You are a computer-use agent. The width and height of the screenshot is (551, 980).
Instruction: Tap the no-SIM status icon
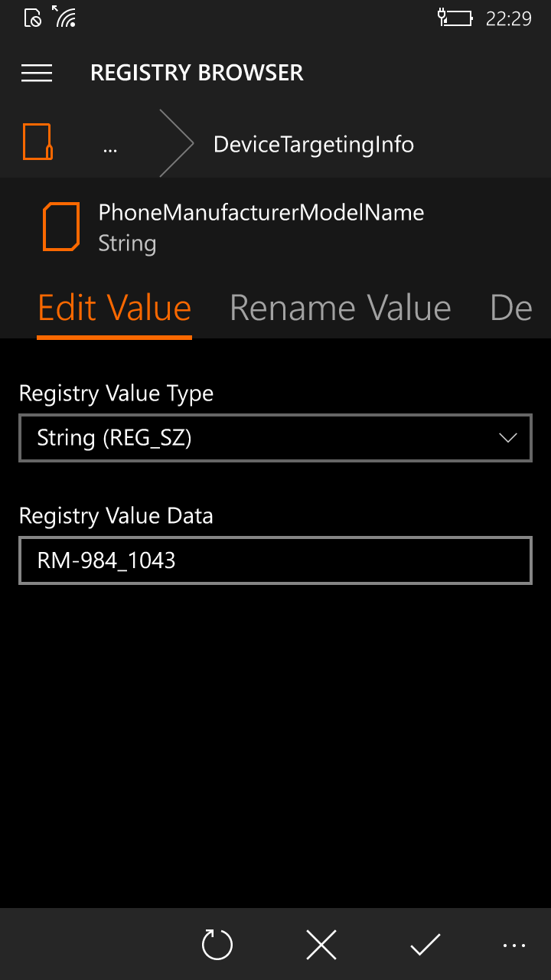pyautogui.click(x=33, y=18)
